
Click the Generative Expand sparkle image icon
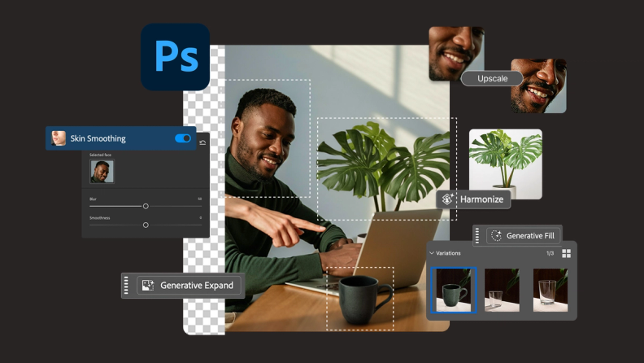coord(148,286)
